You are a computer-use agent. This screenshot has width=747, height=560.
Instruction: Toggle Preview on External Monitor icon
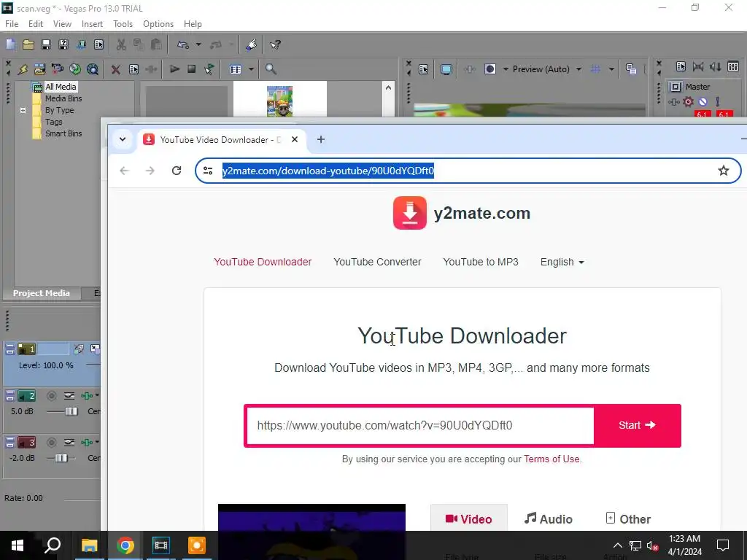point(446,69)
